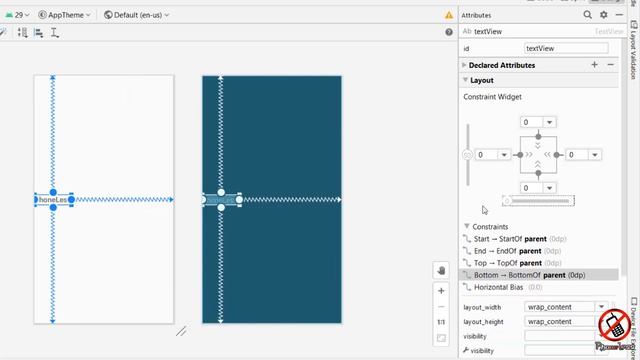
Task: Collapse the Layout section
Action: 465,80
